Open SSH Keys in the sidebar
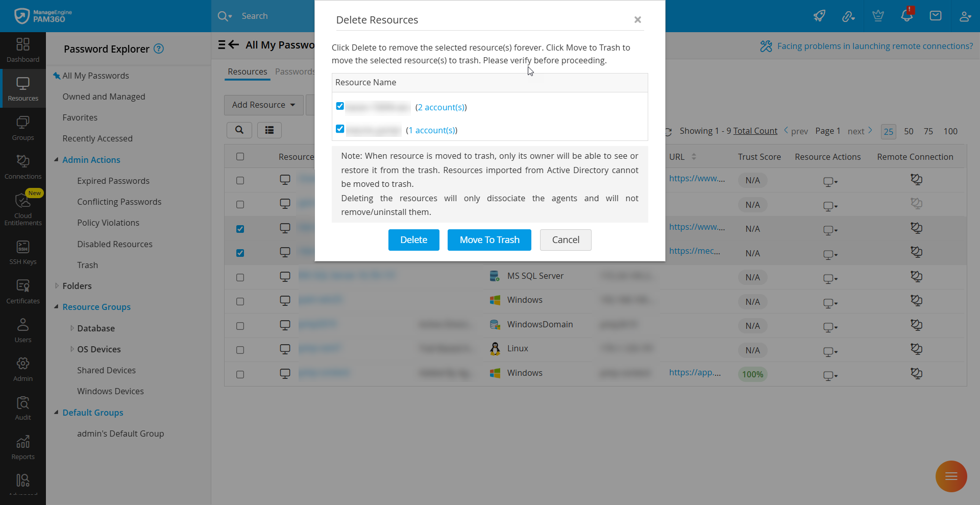The width and height of the screenshot is (980, 505). tap(23, 253)
